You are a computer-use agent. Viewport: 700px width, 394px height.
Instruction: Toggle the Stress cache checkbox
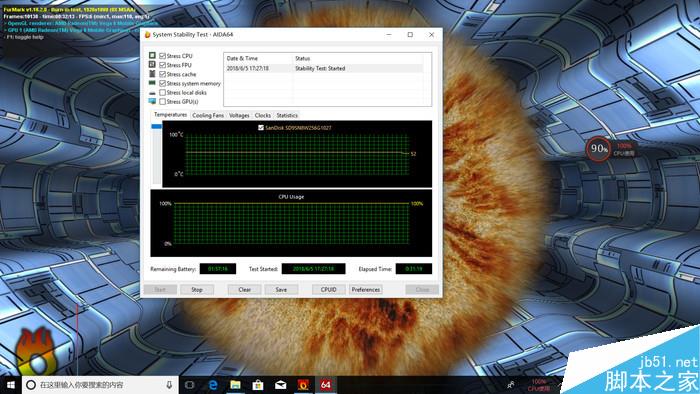pyautogui.click(x=162, y=74)
